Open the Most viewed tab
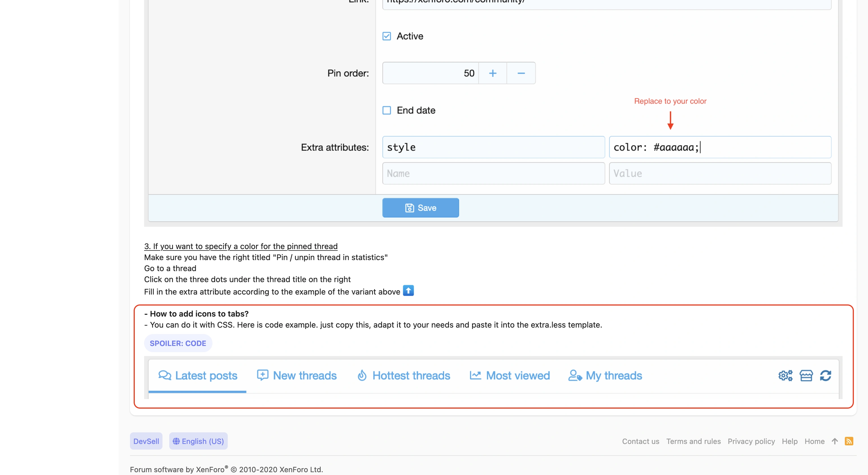 [x=510, y=375]
